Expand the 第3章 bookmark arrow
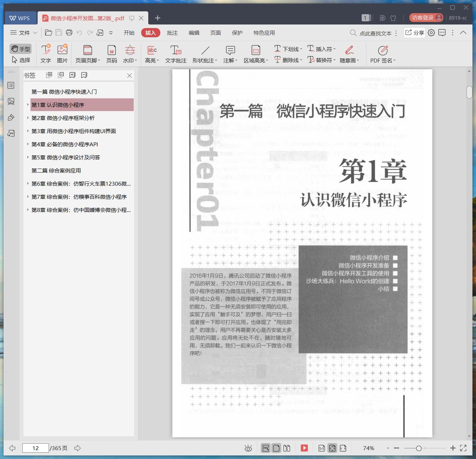The width and height of the screenshot is (476, 459). [x=28, y=131]
